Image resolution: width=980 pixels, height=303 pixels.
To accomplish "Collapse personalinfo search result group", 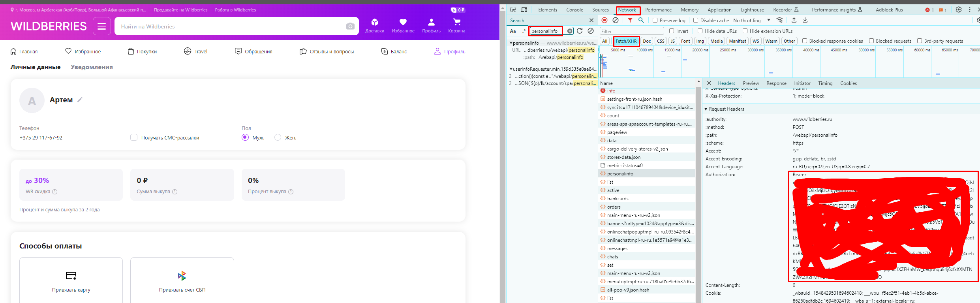I will click(x=511, y=43).
